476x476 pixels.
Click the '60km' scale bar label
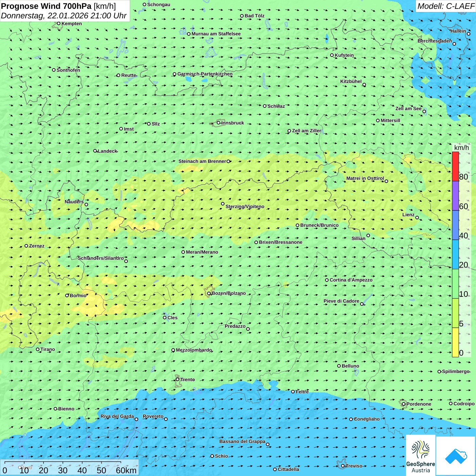(x=126, y=470)
